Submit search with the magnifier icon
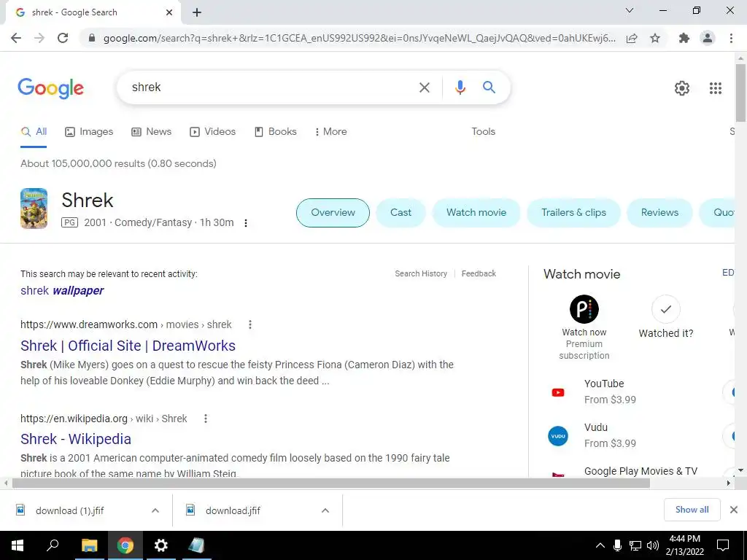Image resolution: width=747 pixels, height=560 pixels. 489,87
